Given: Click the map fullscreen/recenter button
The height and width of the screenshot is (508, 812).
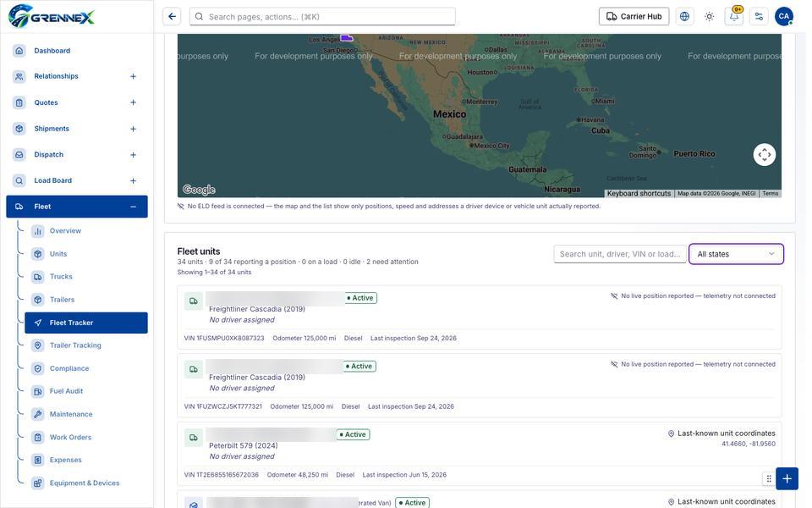Looking at the screenshot, I should click(765, 154).
